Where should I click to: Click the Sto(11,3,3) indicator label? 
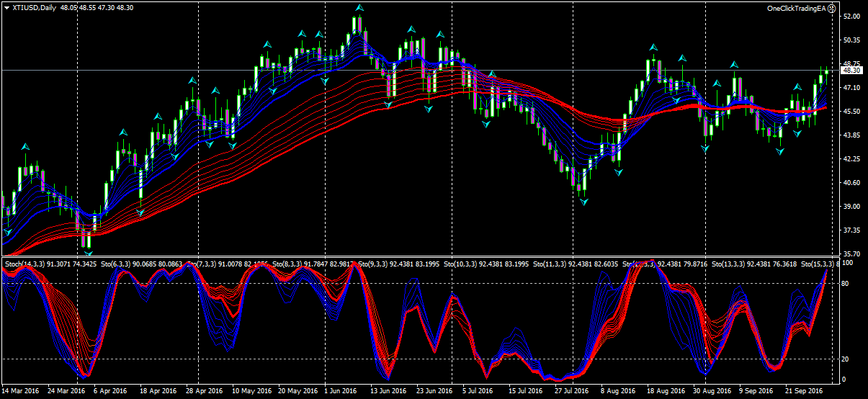(x=550, y=265)
